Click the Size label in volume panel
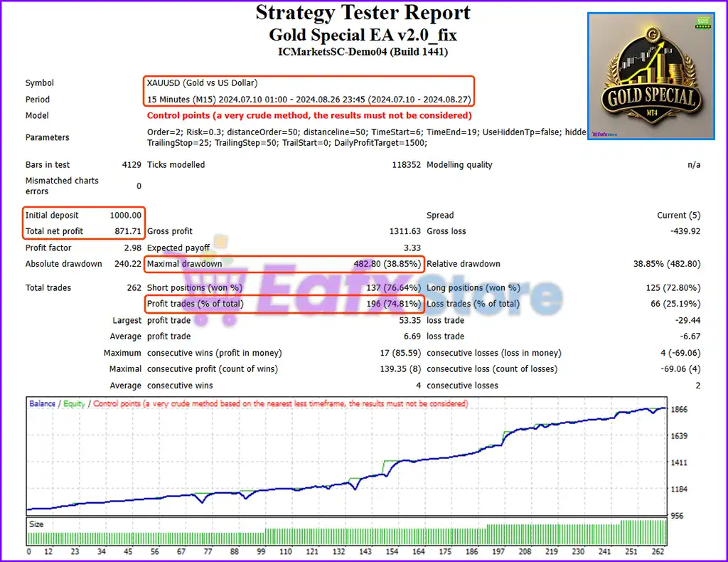Screen dimensions: 728x562 36,524
